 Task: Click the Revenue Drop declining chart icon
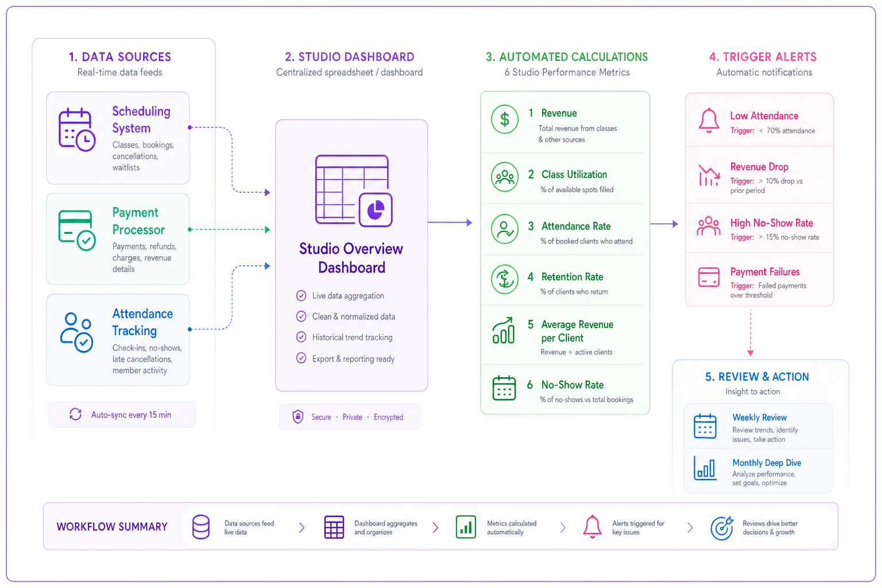[x=709, y=175]
